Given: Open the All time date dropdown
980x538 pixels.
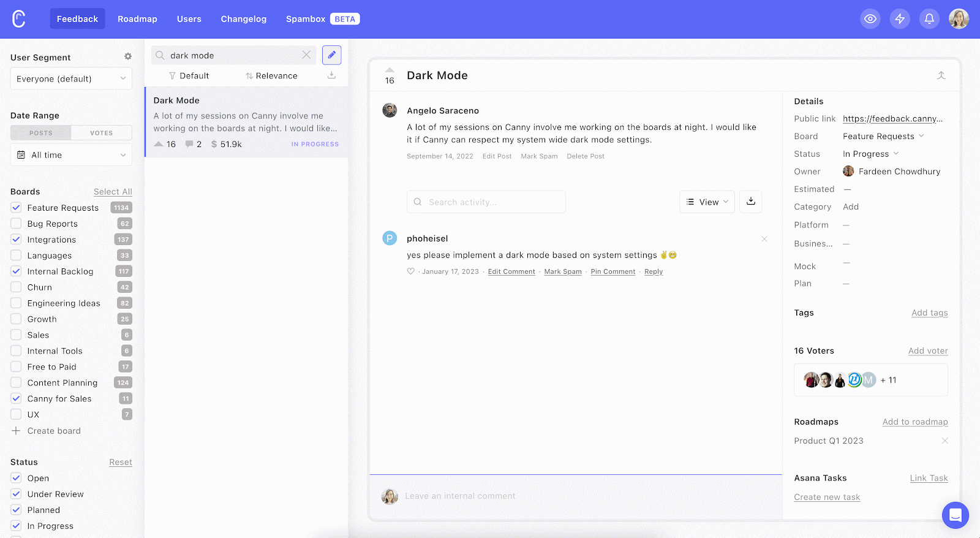Looking at the screenshot, I should point(71,155).
